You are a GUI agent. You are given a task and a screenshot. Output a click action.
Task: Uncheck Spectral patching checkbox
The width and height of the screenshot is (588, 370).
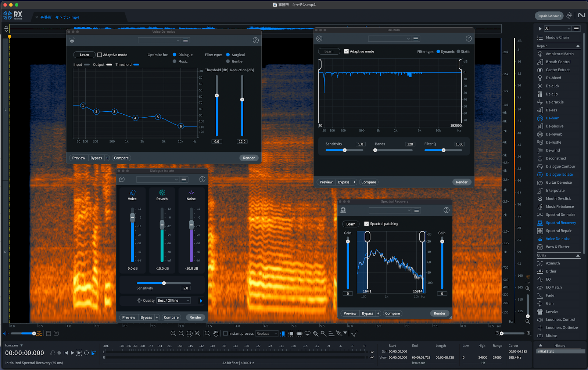[x=366, y=224]
